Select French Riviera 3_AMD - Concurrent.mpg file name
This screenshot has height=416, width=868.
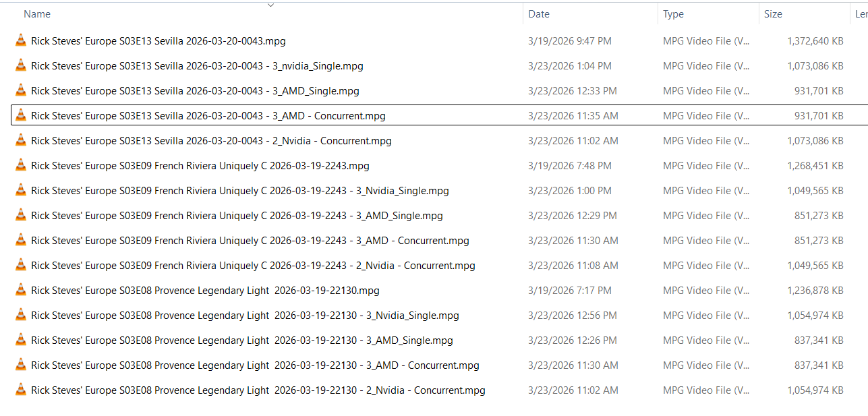[250, 241]
